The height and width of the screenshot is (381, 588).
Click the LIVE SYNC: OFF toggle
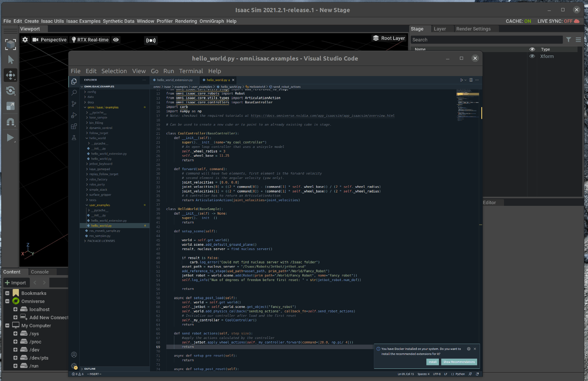[558, 21]
